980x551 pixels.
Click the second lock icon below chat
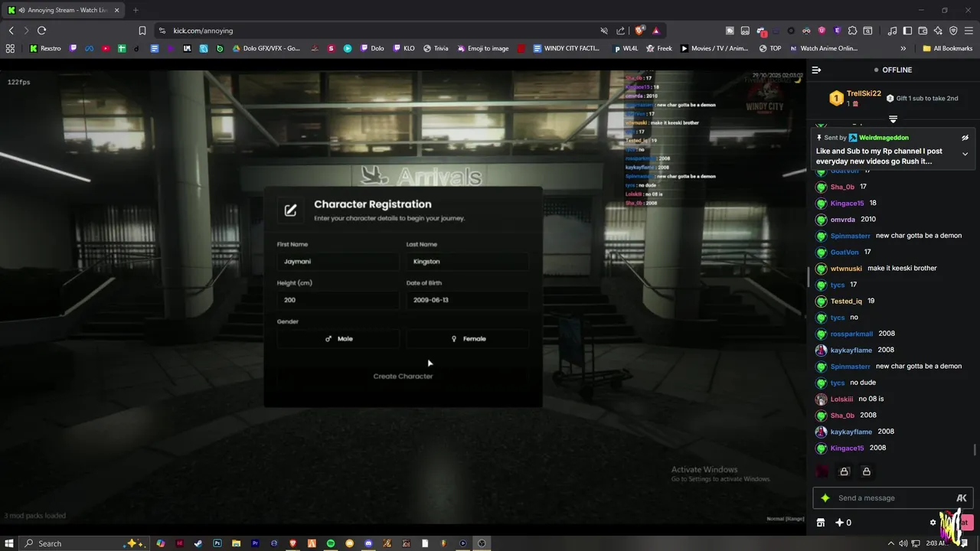[x=866, y=471]
